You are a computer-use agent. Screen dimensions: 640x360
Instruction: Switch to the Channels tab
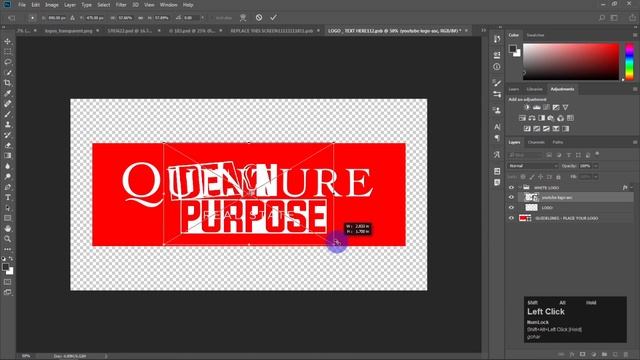coord(536,142)
